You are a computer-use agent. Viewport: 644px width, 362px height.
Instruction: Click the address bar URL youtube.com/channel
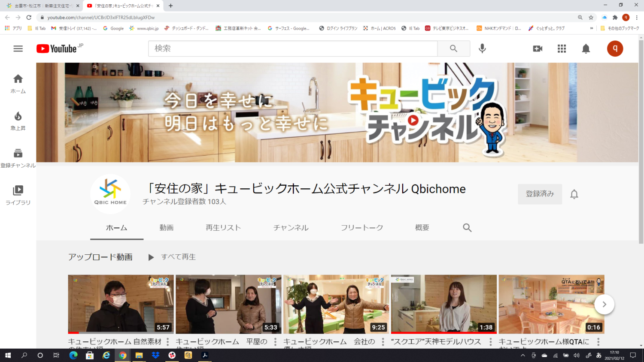(101, 18)
